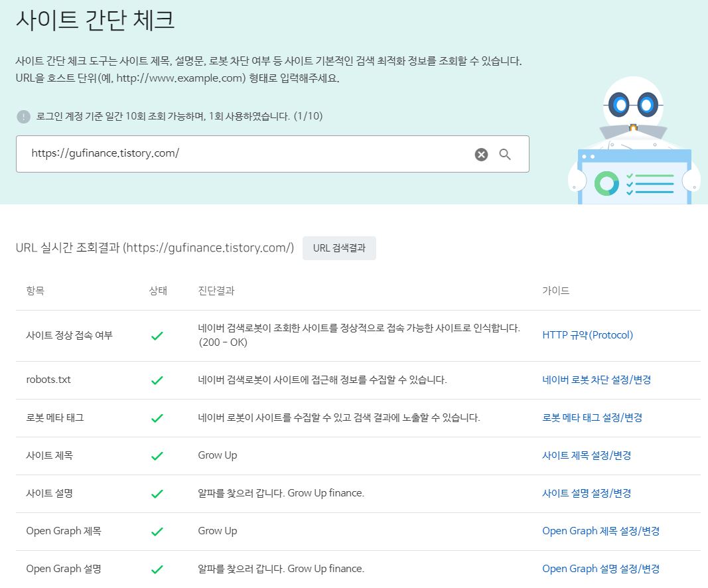Click the robots.txt diagnosis result text
708x588 pixels.
click(x=322, y=380)
